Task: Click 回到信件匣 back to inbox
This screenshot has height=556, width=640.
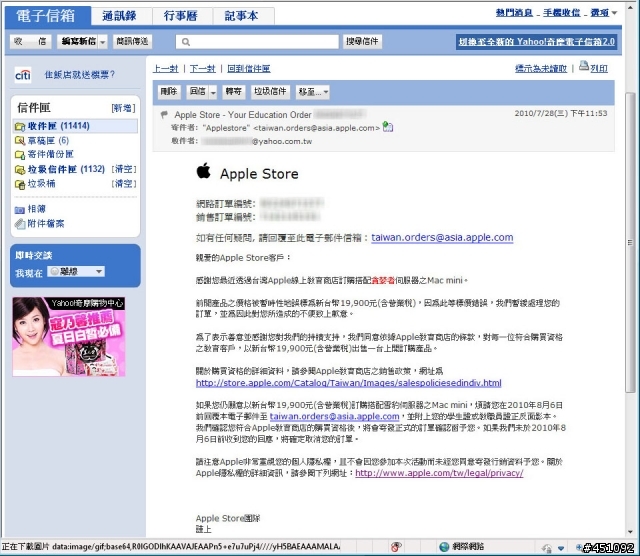Action: pyautogui.click(x=249, y=69)
